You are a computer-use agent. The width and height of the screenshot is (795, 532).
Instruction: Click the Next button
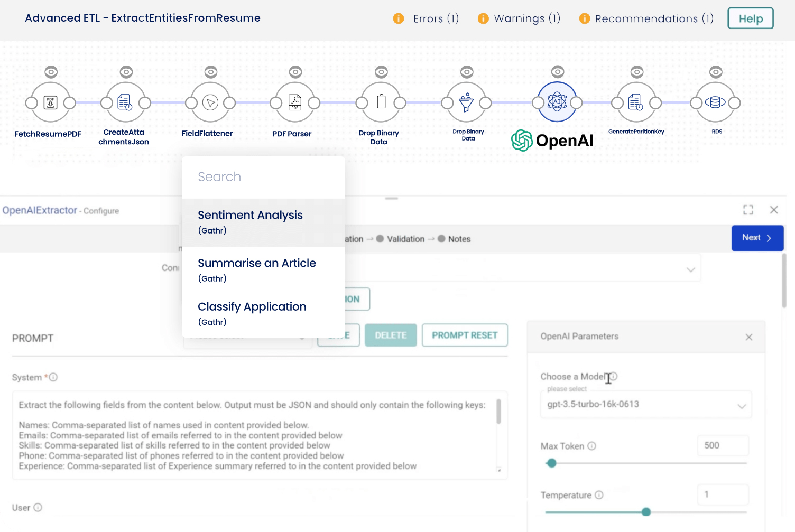[x=757, y=238]
